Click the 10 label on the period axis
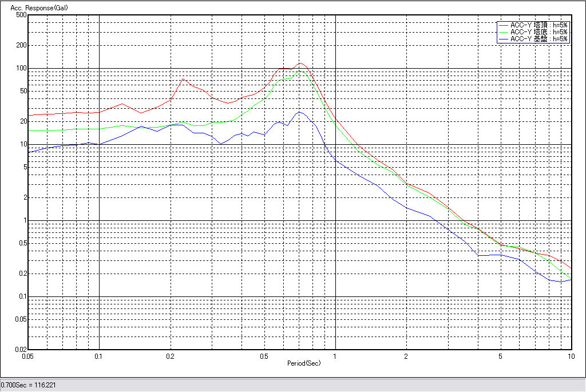This screenshot has height=392, width=586. [571, 357]
